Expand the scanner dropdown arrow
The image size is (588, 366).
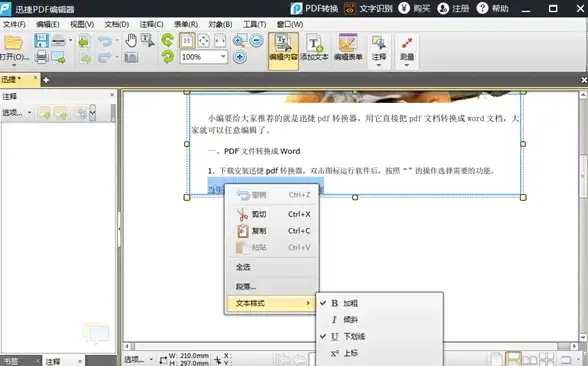point(70,40)
